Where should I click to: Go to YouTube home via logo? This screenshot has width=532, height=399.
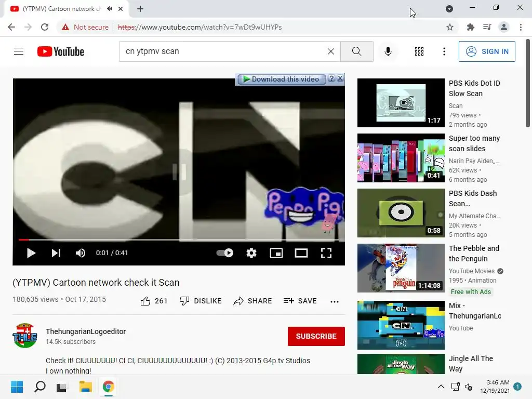[x=61, y=51]
